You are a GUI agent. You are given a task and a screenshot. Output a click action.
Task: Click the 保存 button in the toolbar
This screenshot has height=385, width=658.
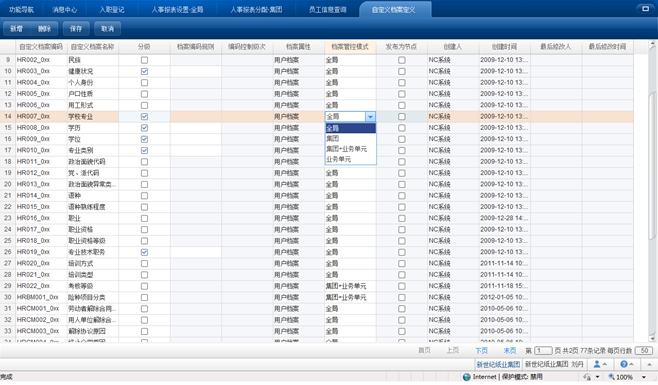tap(76, 29)
